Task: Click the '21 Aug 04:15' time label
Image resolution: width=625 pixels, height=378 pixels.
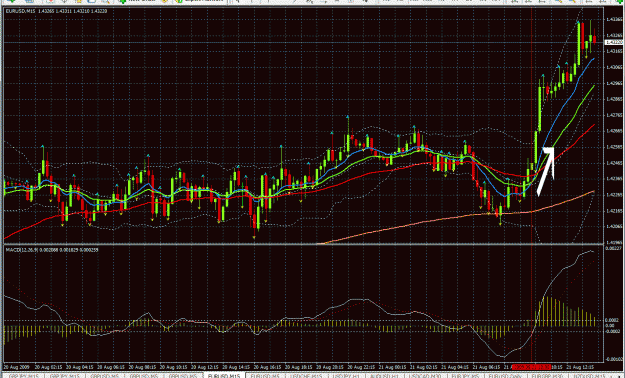Action: 455,366
